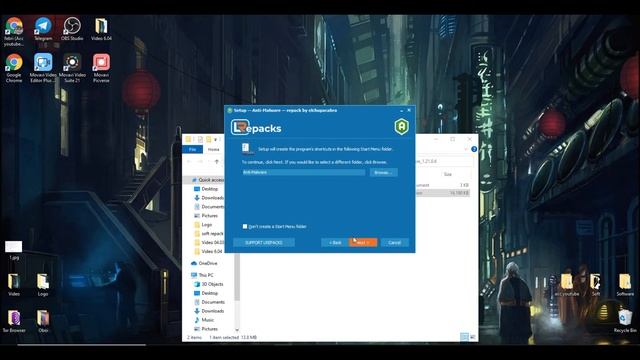This screenshot has height=360, width=640.
Task: Select Quick access in Explorer sidebar
Action: pyautogui.click(x=208, y=180)
